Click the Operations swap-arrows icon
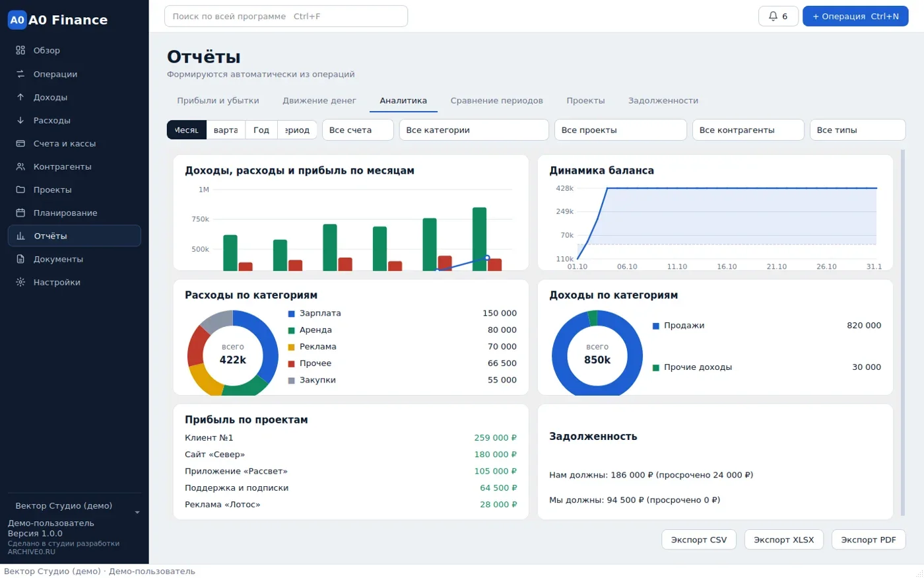Screen dimensions: 924x578 pyautogui.click(x=20, y=74)
